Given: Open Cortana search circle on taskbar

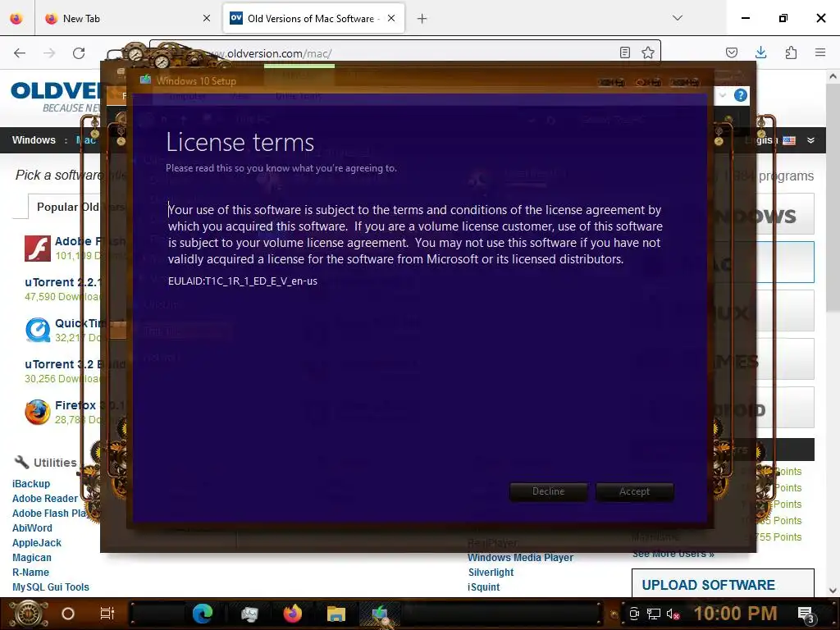Looking at the screenshot, I should point(67,614).
